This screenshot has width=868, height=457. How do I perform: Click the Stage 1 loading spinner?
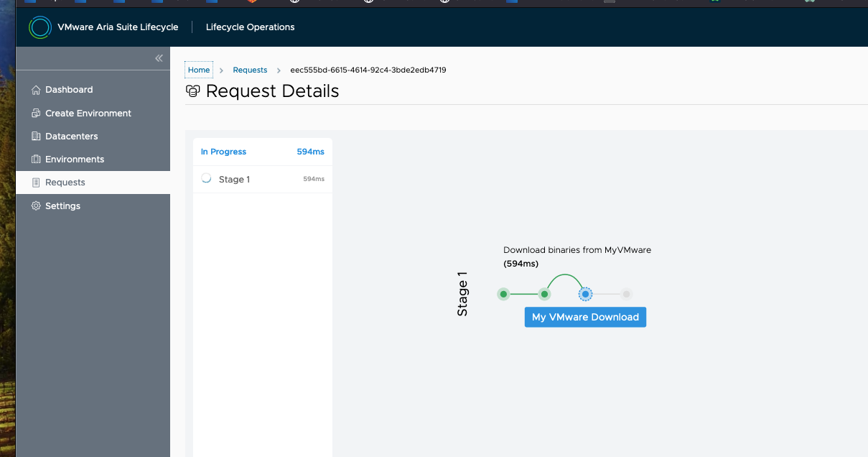click(x=207, y=179)
